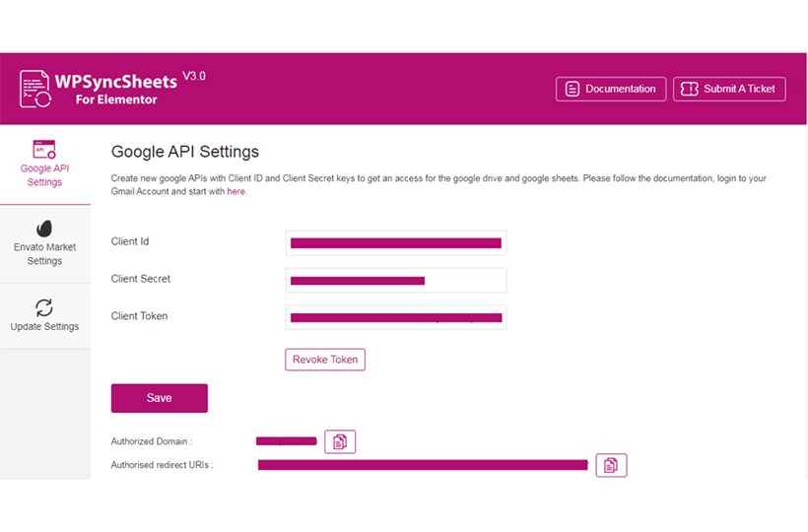Copy the Authorised redirect URIs via clipboard icon
The width and height of the screenshot is (808, 532).
[611, 465]
